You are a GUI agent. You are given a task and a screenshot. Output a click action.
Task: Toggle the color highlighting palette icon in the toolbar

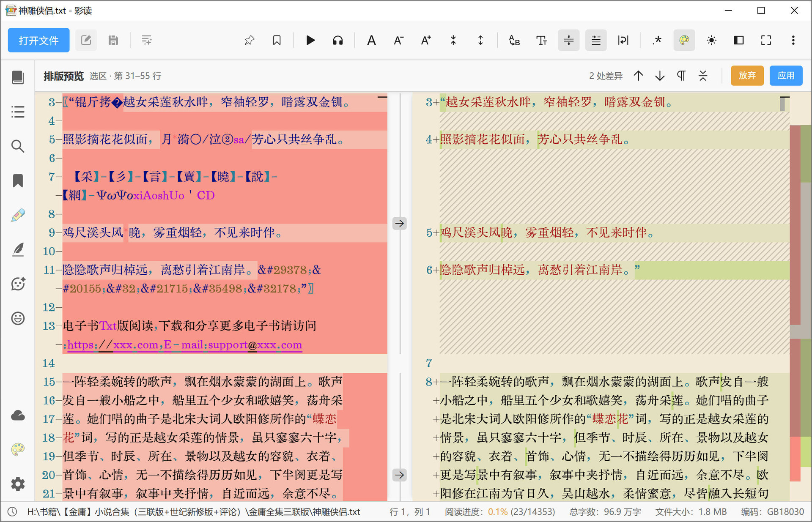(684, 41)
